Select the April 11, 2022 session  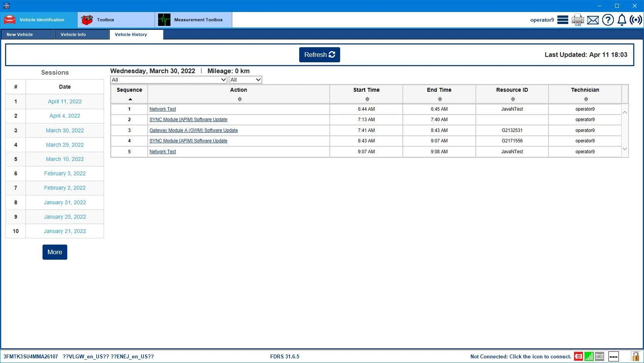(65, 101)
